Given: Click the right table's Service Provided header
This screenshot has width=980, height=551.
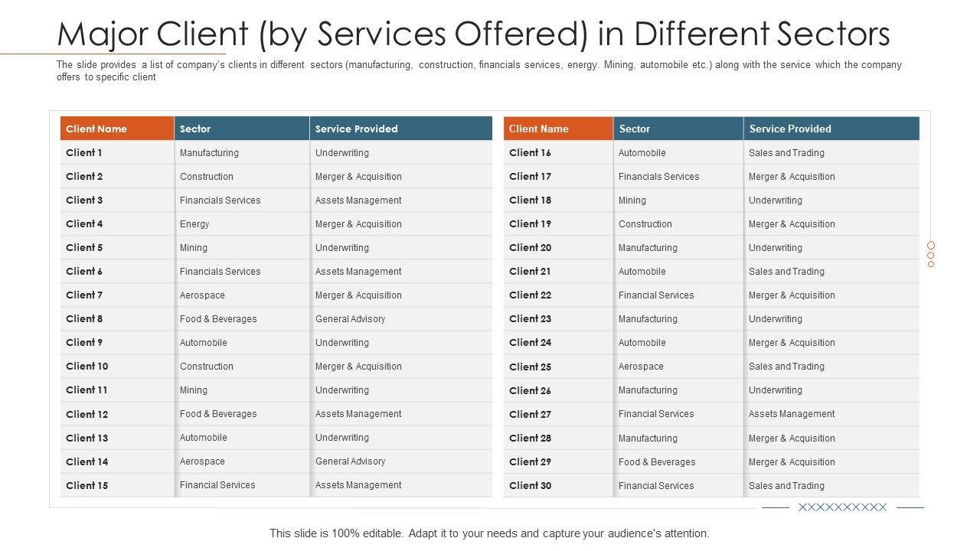Looking at the screenshot, I should (x=790, y=129).
